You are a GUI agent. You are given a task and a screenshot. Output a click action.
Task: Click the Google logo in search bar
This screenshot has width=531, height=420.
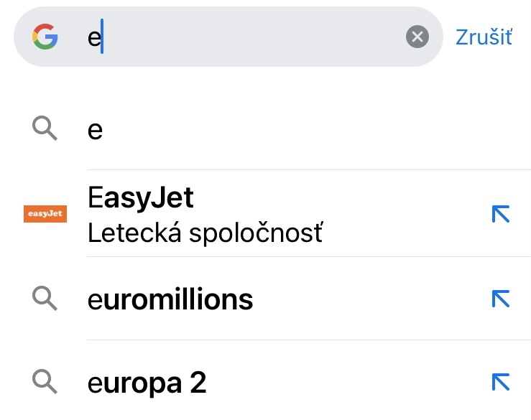pos(45,37)
